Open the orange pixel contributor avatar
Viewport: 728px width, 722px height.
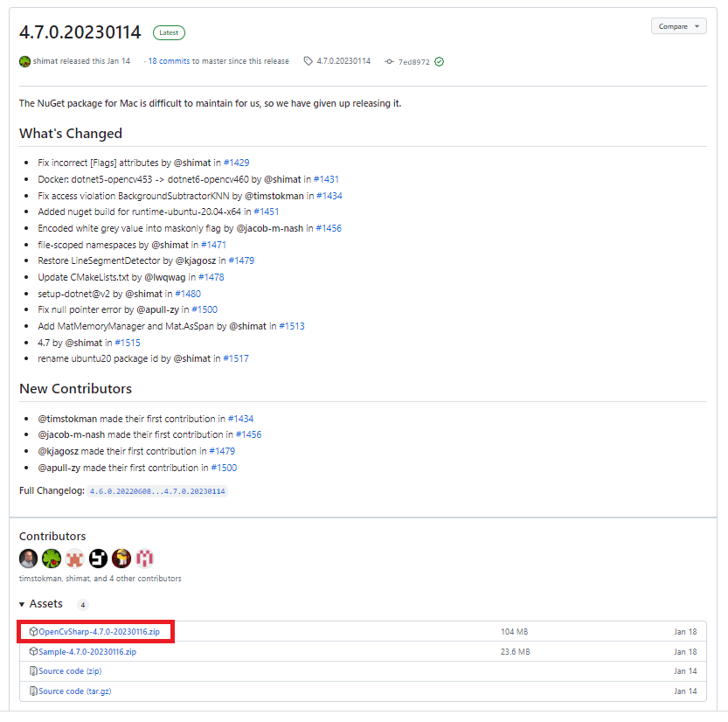(x=75, y=559)
